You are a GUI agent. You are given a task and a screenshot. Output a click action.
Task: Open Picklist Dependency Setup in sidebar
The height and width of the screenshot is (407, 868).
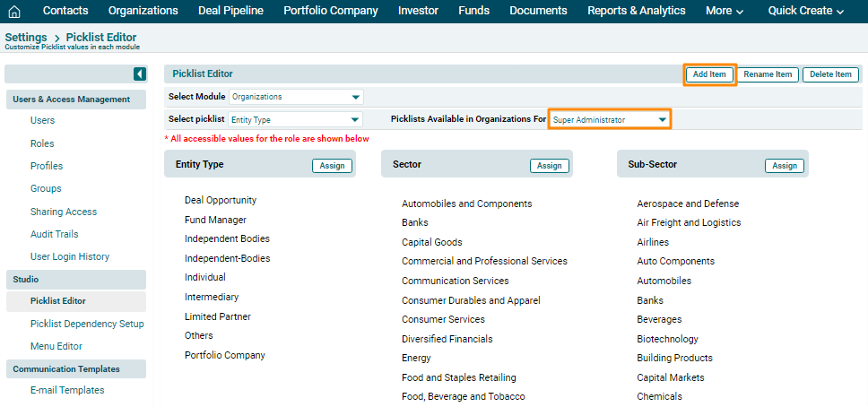(x=87, y=324)
